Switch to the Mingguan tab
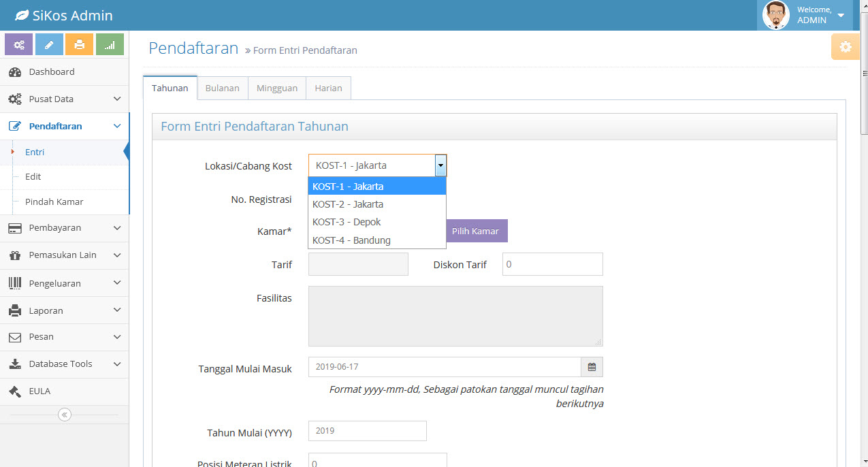The image size is (868, 467). coord(277,88)
